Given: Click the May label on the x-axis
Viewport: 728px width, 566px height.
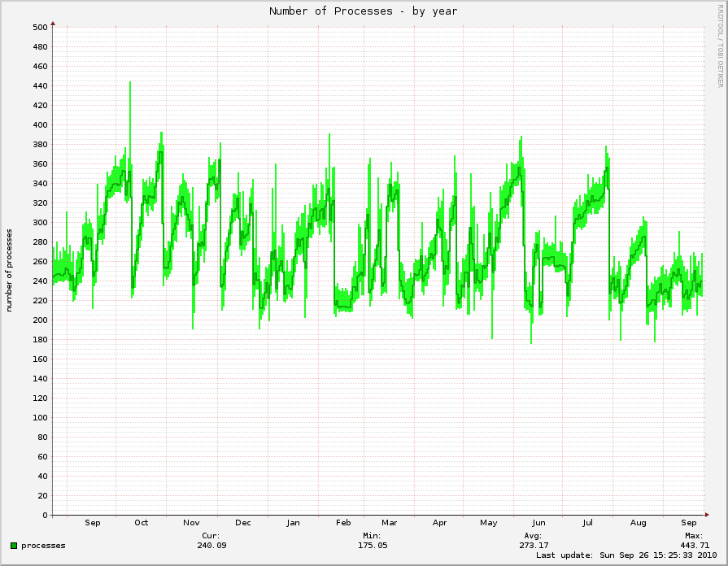Looking at the screenshot, I should point(488,522).
